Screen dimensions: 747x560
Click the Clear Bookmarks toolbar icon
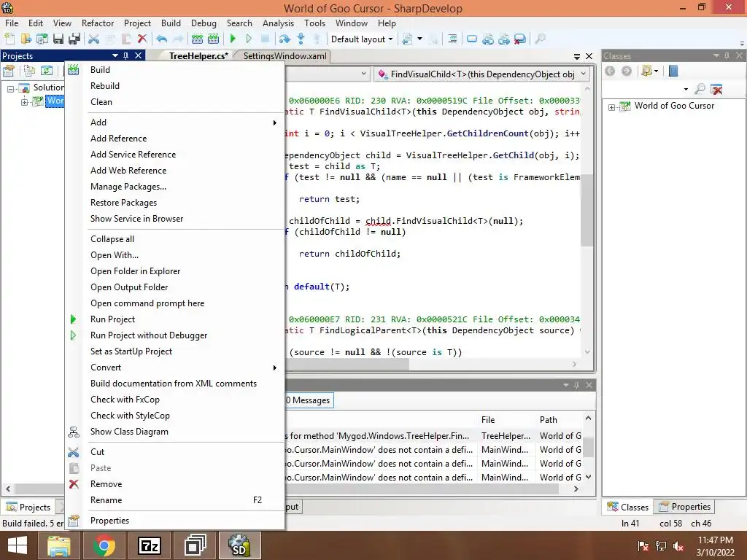[x=520, y=39]
